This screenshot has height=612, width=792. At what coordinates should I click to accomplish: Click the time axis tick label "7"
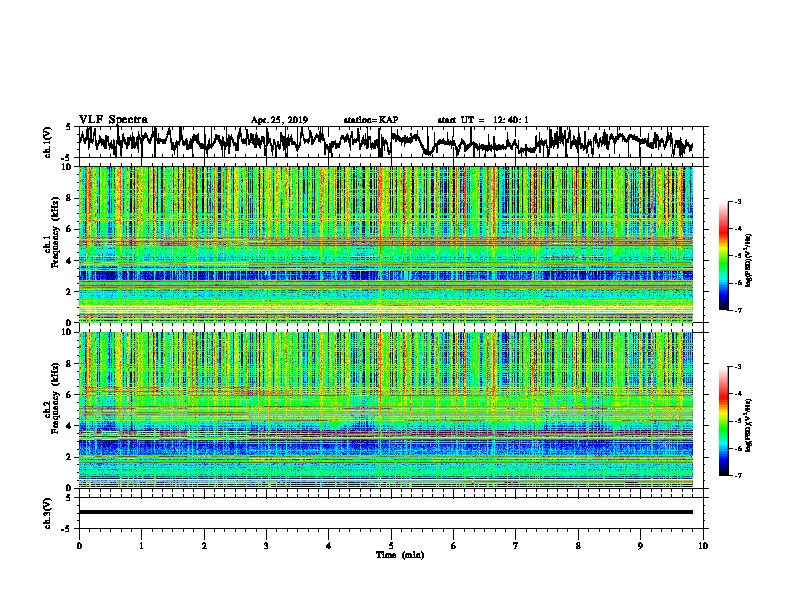pos(516,546)
